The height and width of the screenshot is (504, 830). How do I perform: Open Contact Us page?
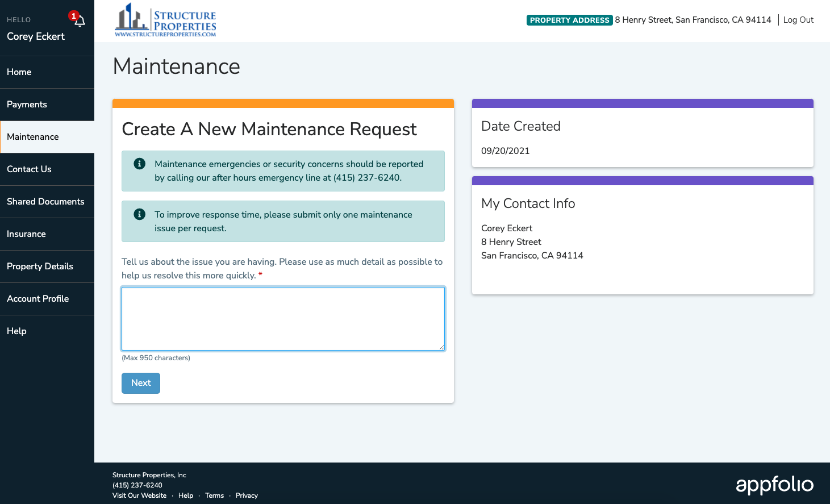pyautogui.click(x=47, y=169)
